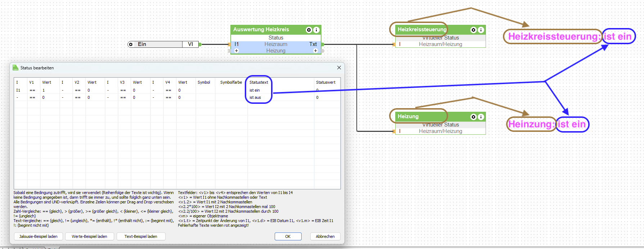This screenshot has width=644, height=249.
Task: Open gear icon of Heizkreissteuerung block
Action: tap(474, 30)
